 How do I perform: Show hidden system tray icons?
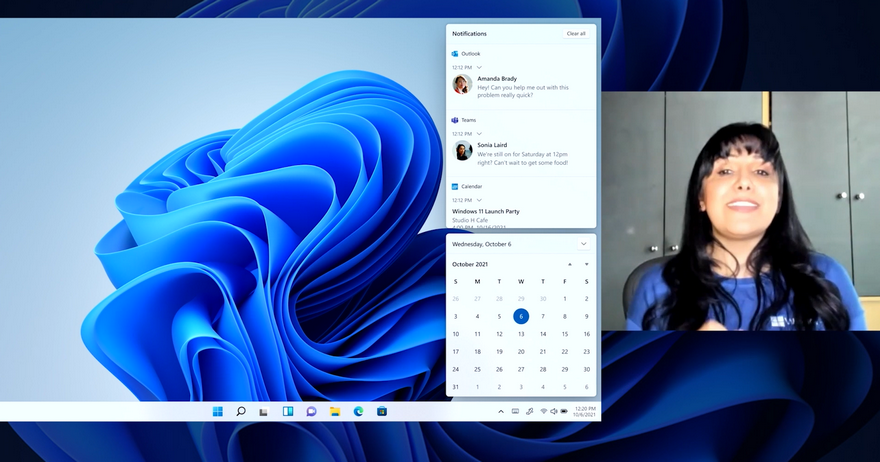[x=501, y=411]
